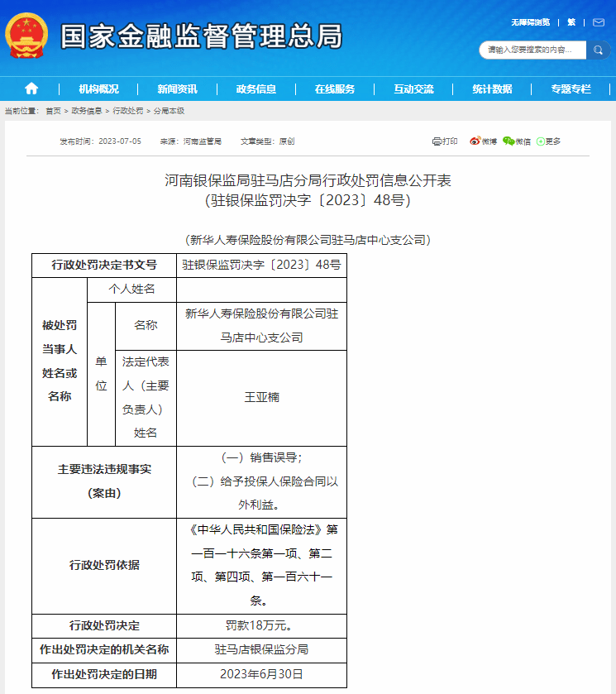Click the printer icon to print
The width and height of the screenshot is (616, 694).
coord(437,141)
